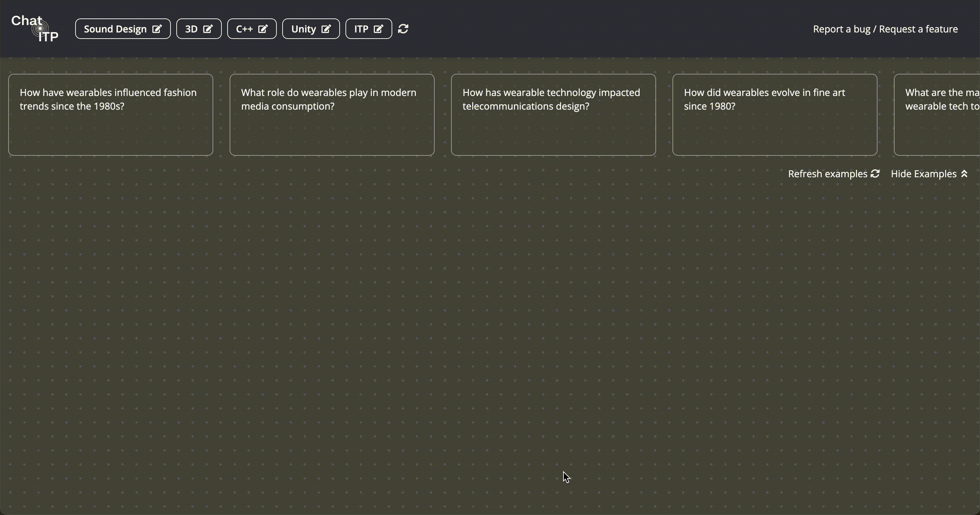The image size is (980, 515).
Task: Collapse examples using double chevron icon
Action: click(964, 173)
